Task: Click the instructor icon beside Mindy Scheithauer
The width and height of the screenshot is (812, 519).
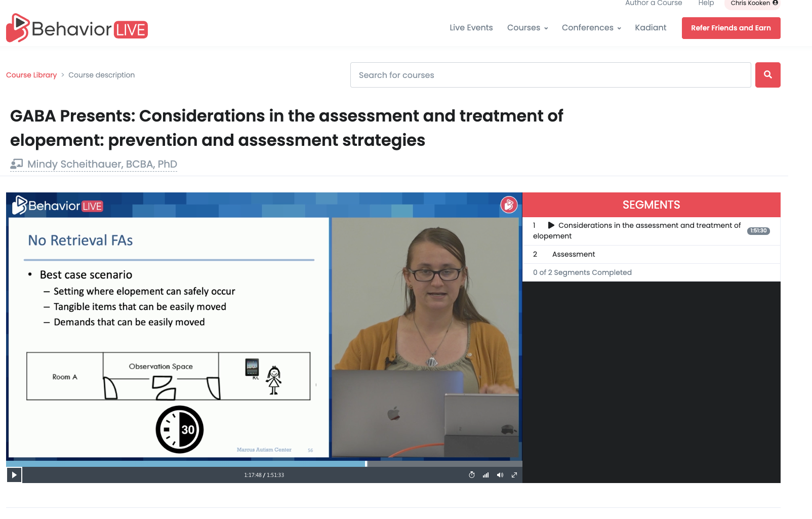Action: tap(17, 164)
